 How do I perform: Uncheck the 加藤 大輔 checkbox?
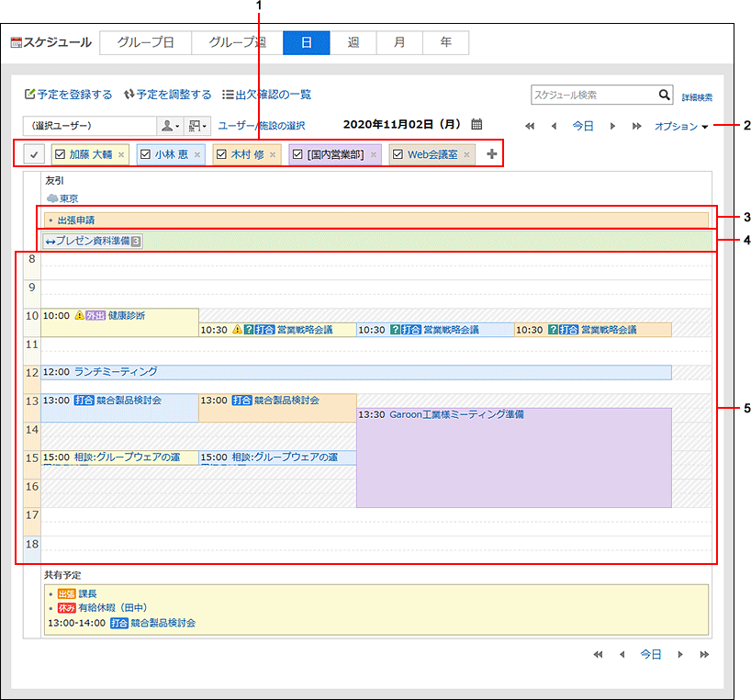(x=61, y=154)
